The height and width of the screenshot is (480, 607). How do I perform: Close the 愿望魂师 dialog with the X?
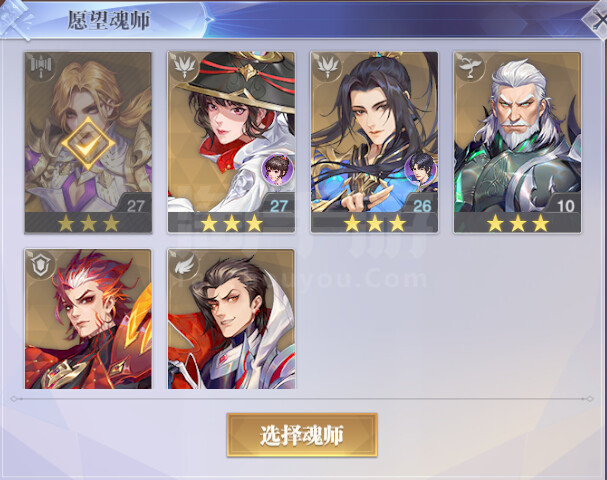pyautogui.click(x=598, y=19)
